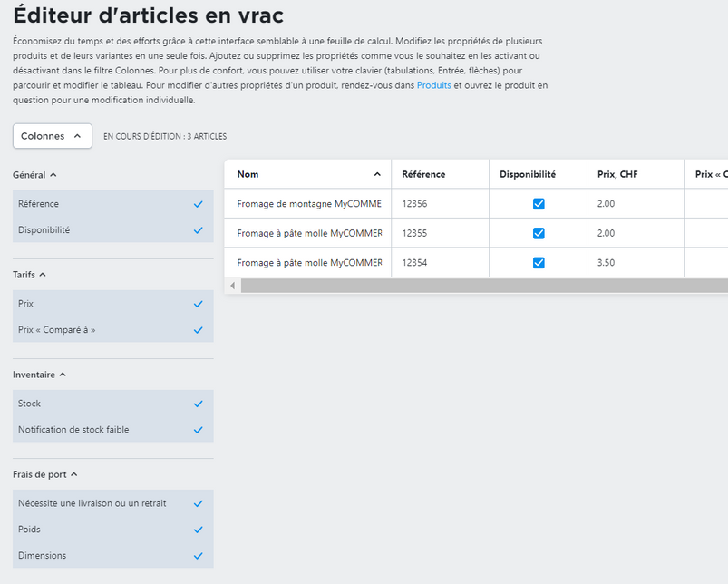The image size is (728, 584).
Task: Toggle the Poids column option
Action: pyautogui.click(x=112, y=530)
